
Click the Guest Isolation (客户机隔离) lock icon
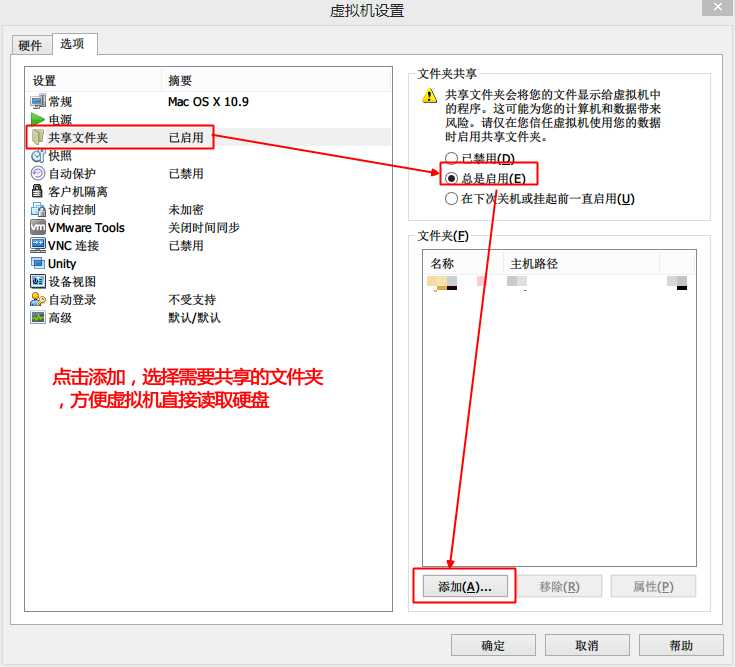tap(37, 191)
